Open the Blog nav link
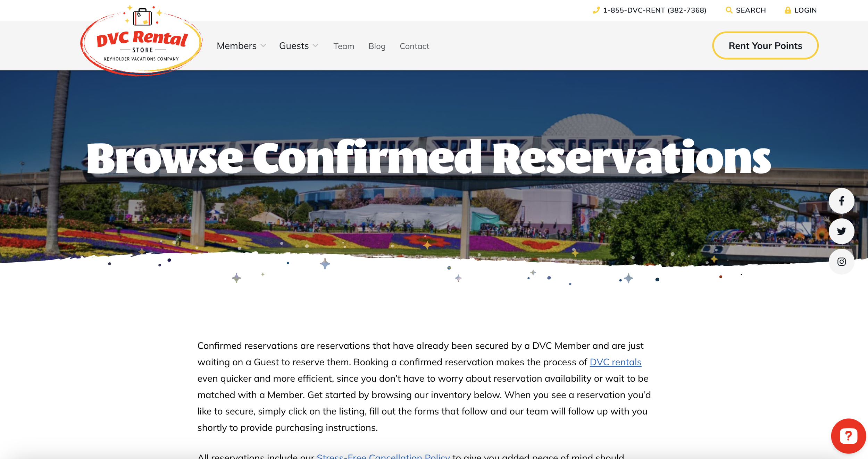The image size is (868, 459). [x=377, y=46]
